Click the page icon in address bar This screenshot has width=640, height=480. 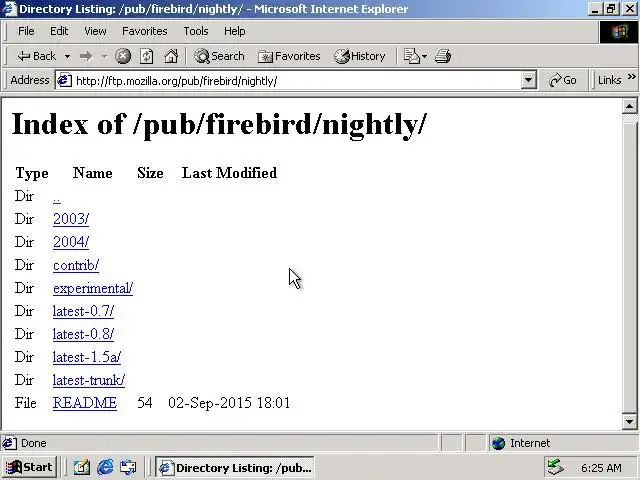pos(64,80)
